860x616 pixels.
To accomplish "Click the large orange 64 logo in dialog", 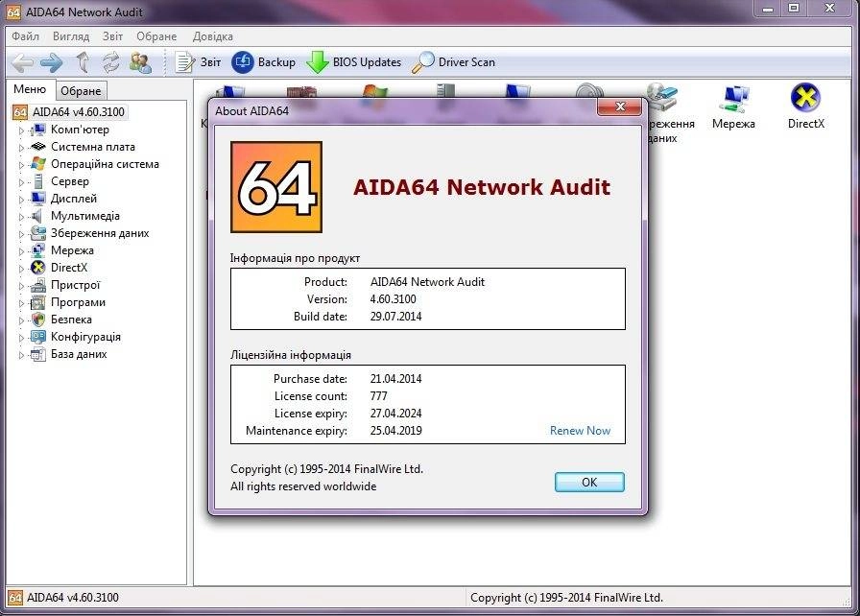I will tap(276, 187).
